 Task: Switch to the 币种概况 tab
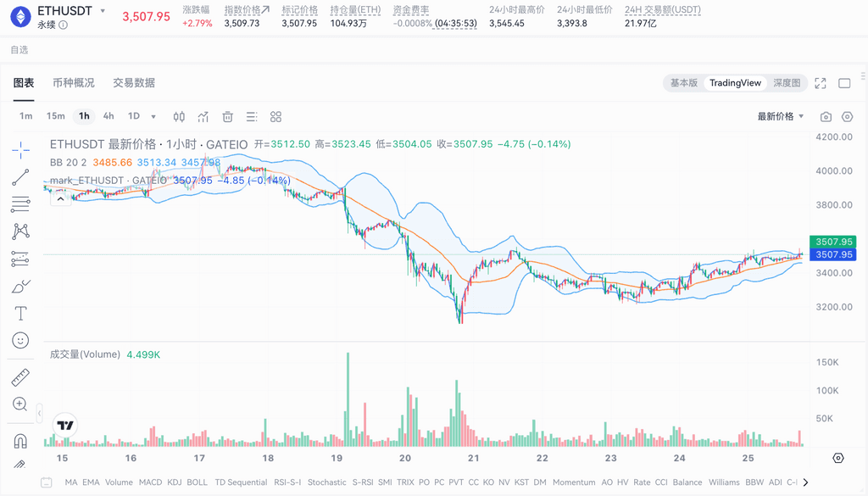click(74, 83)
